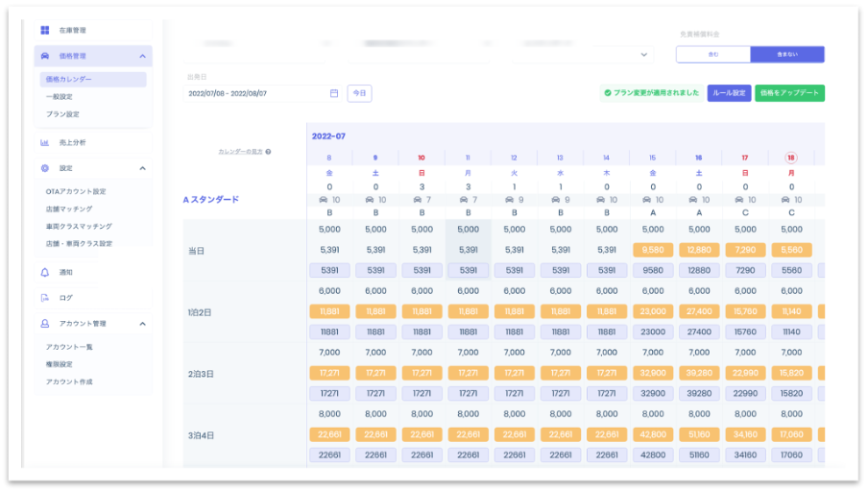Click the 設定 gear icon in sidebar
Image resolution: width=868 pixels, height=492 pixels.
click(45, 168)
